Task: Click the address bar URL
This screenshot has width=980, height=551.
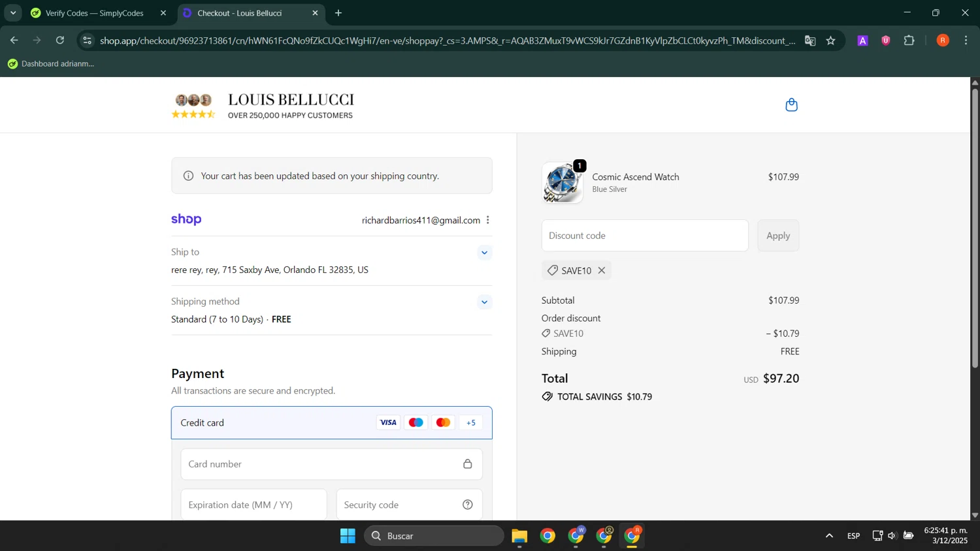Action: 448,40
